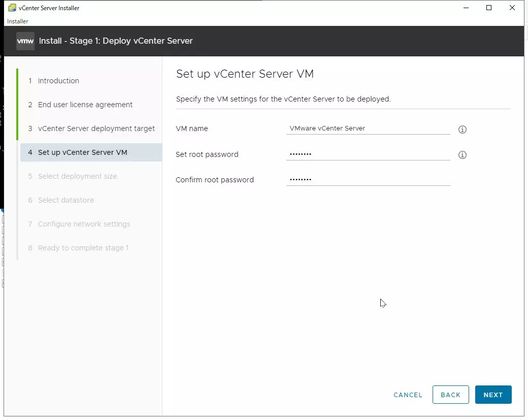Click the Set root password field
The width and height of the screenshot is (528, 420).
point(368,154)
